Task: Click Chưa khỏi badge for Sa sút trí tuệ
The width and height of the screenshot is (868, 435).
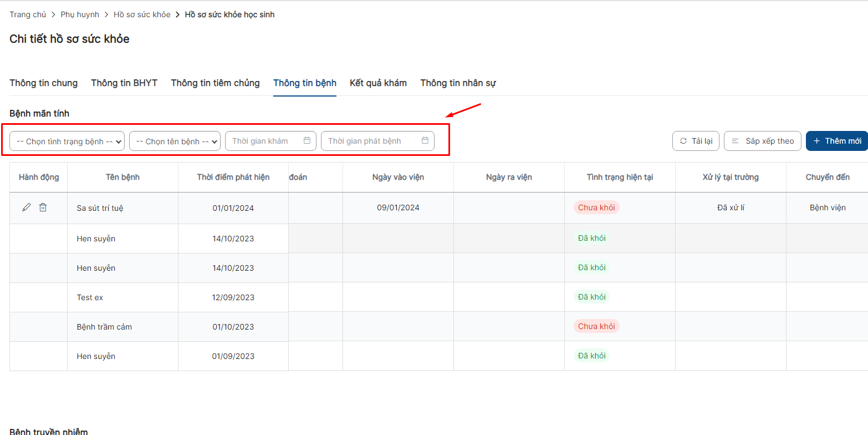Action: 596,208
